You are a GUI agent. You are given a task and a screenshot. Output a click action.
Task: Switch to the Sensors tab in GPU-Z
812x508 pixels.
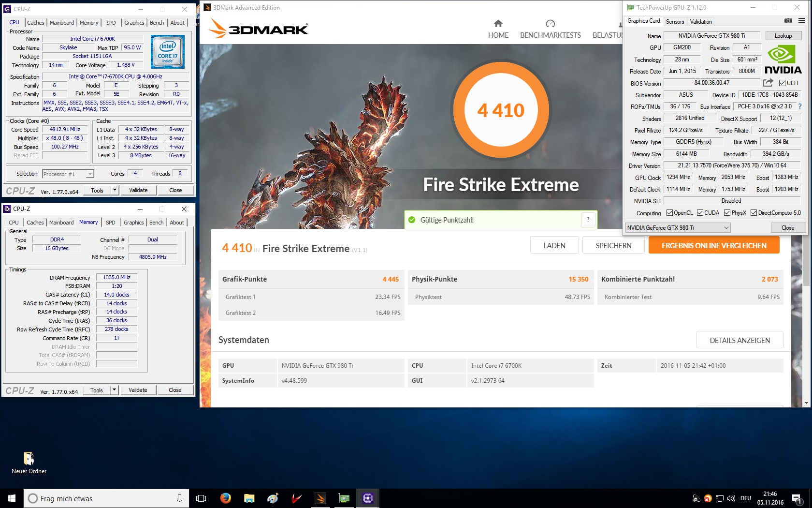point(675,22)
